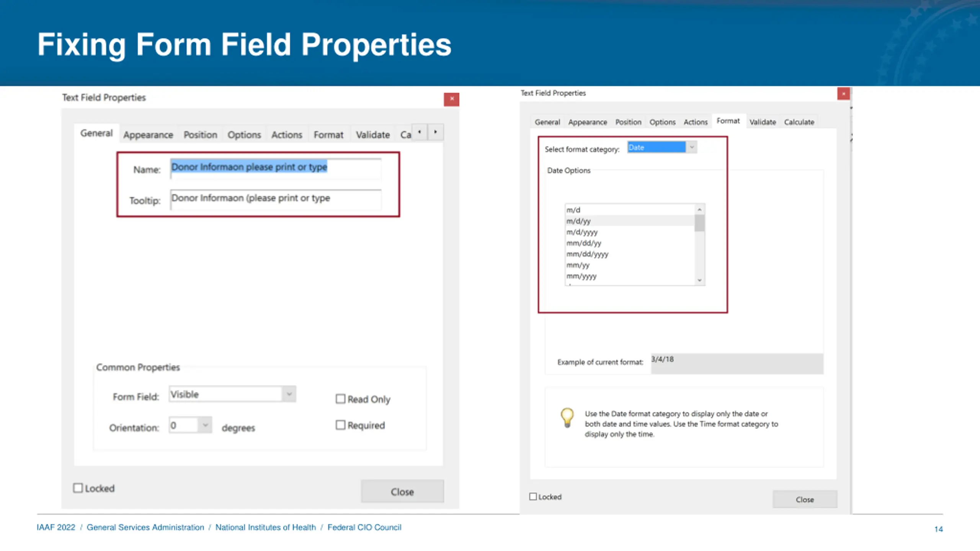Select Format tab in right dialog
Image resolution: width=980 pixels, height=551 pixels.
pyautogui.click(x=728, y=121)
